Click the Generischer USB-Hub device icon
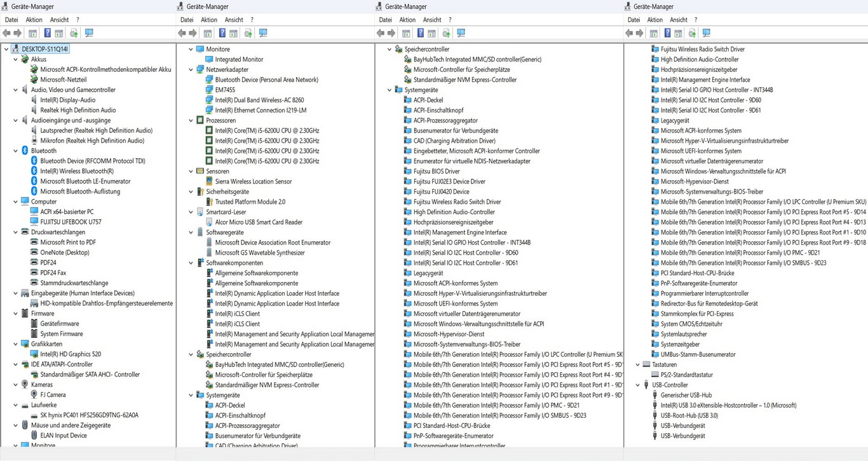Image resolution: width=868 pixels, height=461 pixels. pyautogui.click(x=655, y=395)
